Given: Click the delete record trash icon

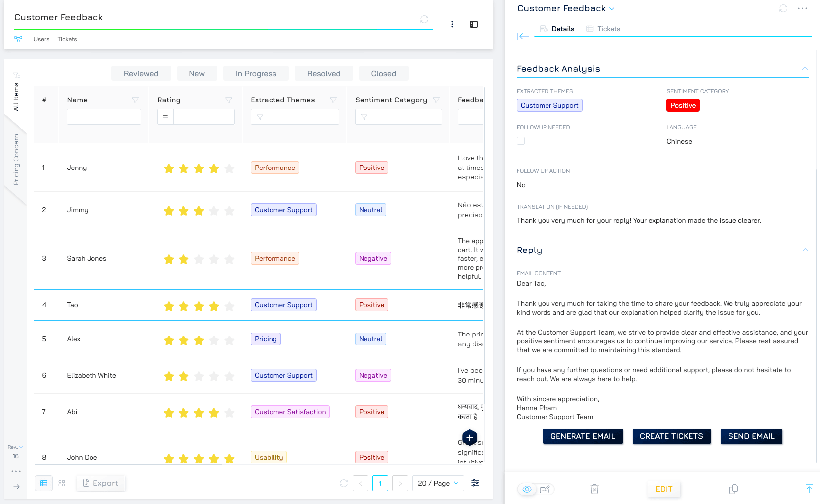Looking at the screenshot, I should 594,489.
